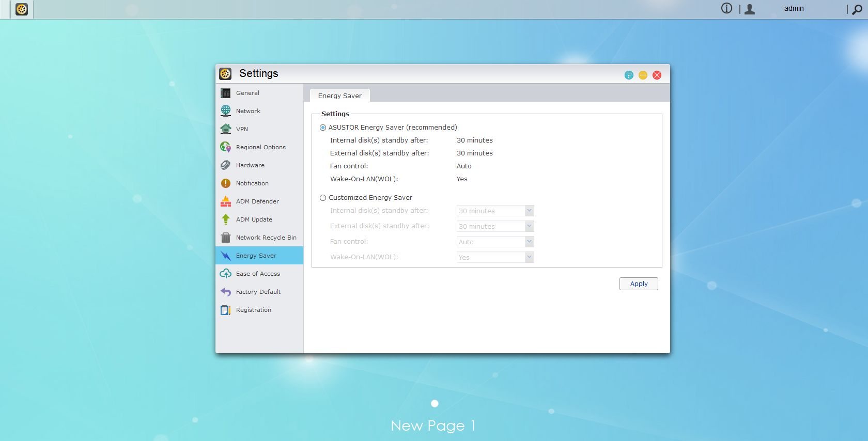This screenshot has width=868, height=441.
Task: Open Regional Options section
Action: tap(259, 147)
